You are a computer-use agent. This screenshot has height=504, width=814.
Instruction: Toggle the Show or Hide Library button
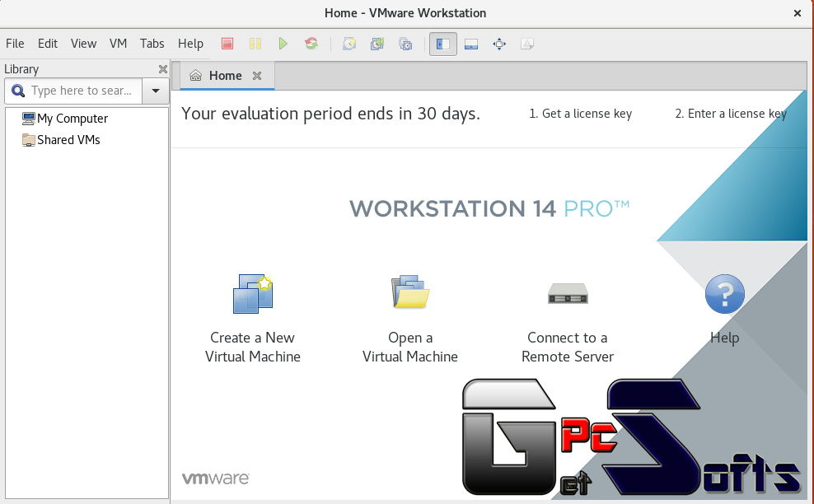(x=442, y=44)
